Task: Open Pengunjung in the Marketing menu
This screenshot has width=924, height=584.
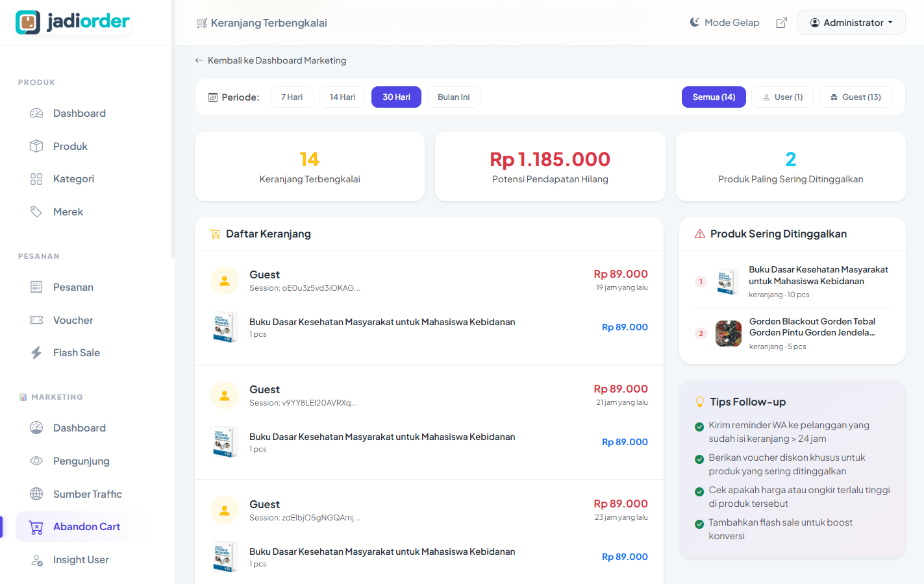Action: pos(81,461)
